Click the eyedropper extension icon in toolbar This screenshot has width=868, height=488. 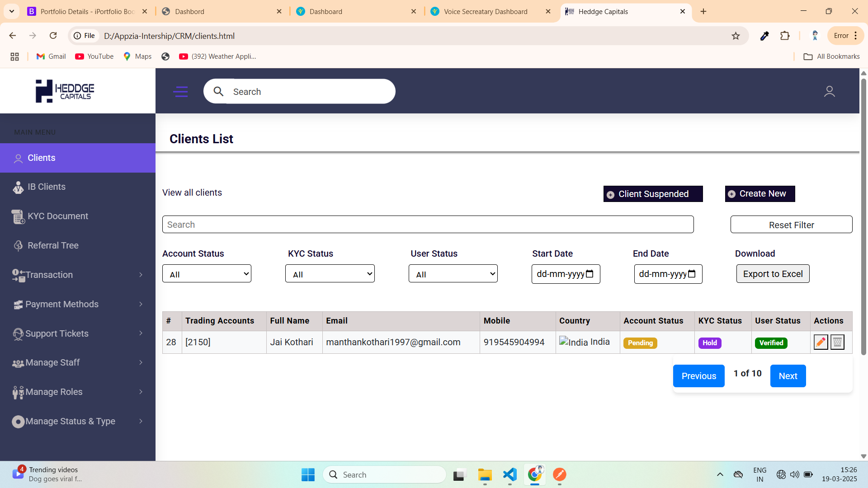click(764, 36)
